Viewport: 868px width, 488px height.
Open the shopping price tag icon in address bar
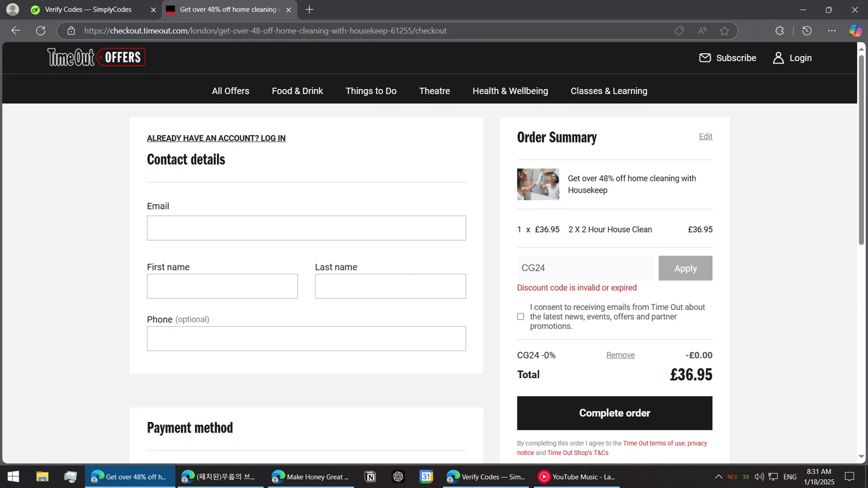pos(679,31)
